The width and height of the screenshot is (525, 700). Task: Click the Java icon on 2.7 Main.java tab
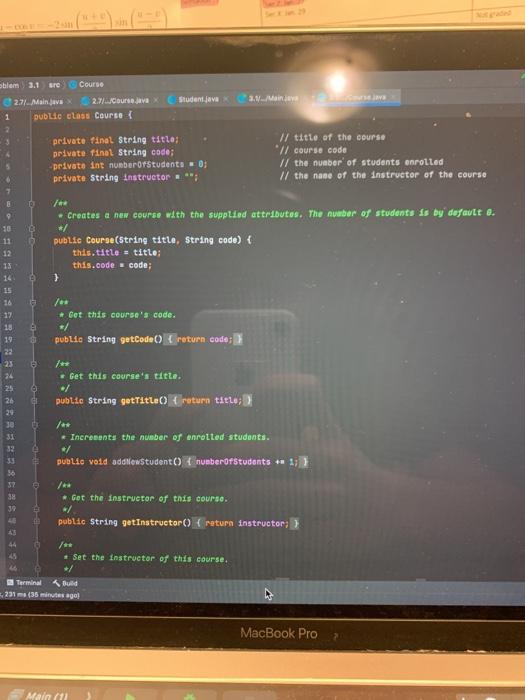[7, 102]
